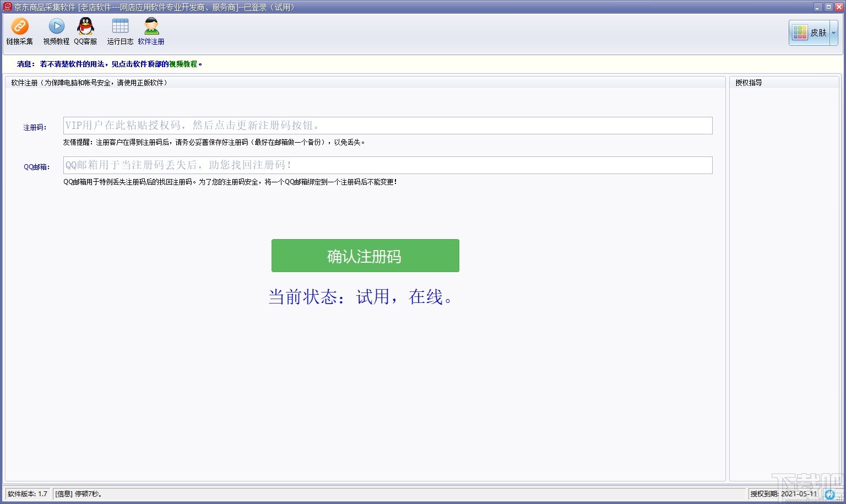Viewport: 846px width, 504px height.
Task: Click the 友情提醒 reminder text
Action: click(214, 142)
